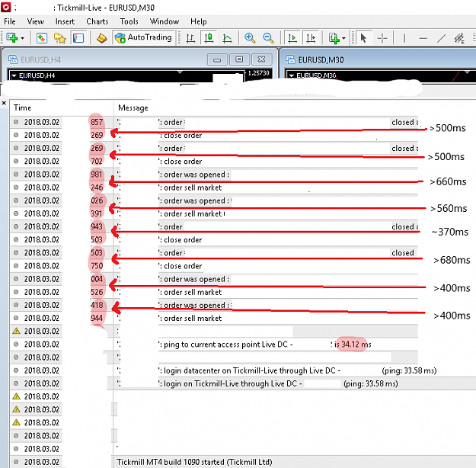The height and width of the screenshot is (468, 476).
Task: Switch to line chart mode
Action: tap(227, 38)
